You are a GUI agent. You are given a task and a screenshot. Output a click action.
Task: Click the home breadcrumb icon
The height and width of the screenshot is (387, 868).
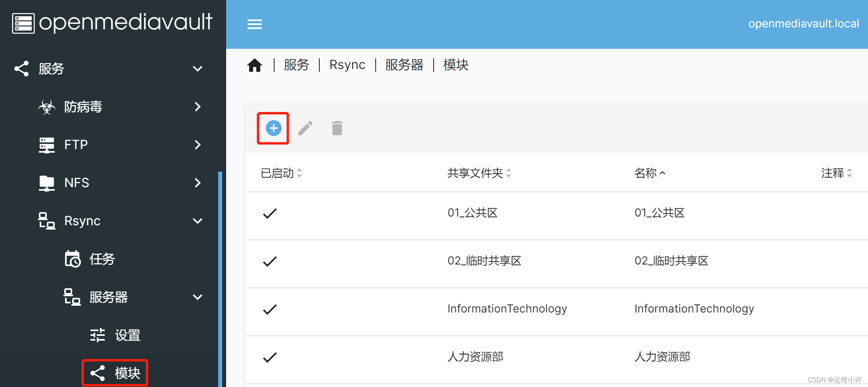(x=254, y=65)
